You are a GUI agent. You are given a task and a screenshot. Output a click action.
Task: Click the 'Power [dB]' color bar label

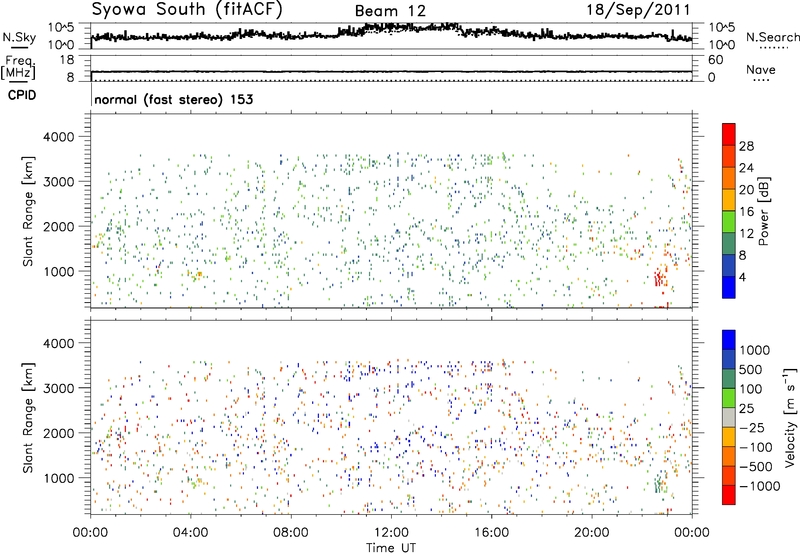pyautogui.click(x=763, y=211)
